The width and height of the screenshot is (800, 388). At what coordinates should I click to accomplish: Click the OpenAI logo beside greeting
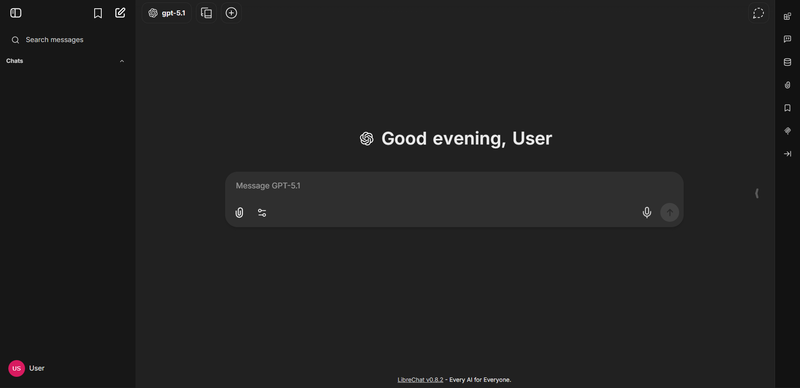pyautogui.click(x=366, y=139)
